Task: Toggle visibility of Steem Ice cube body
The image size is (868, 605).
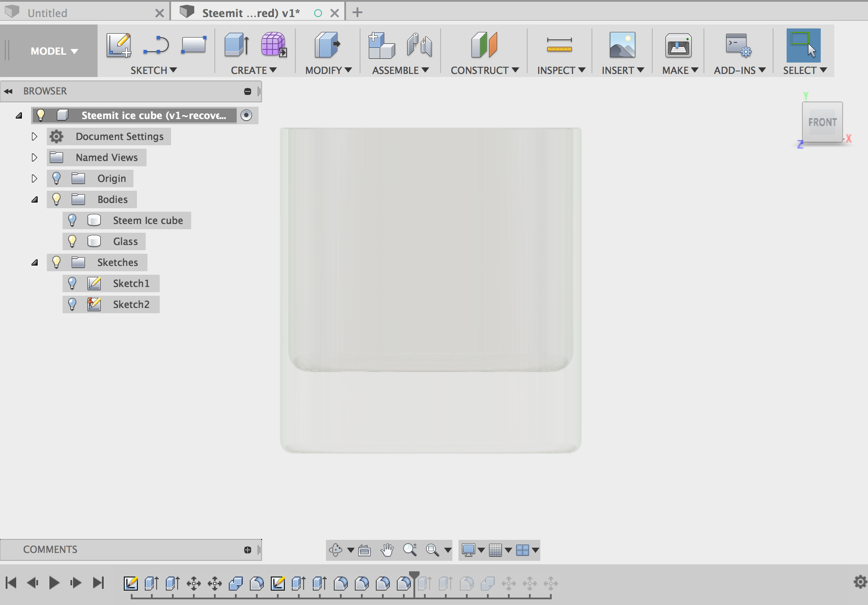Action: pyautogui.click(x=72, y=220)
